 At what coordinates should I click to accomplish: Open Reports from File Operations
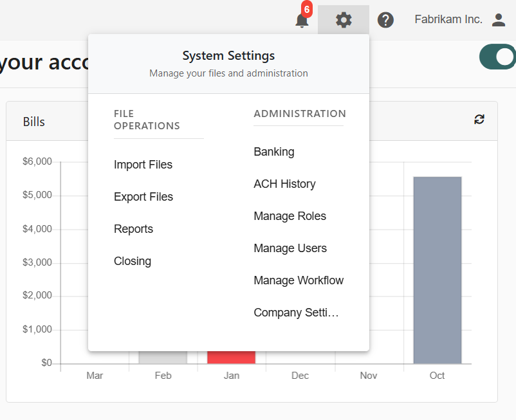(x=133, y=229)
